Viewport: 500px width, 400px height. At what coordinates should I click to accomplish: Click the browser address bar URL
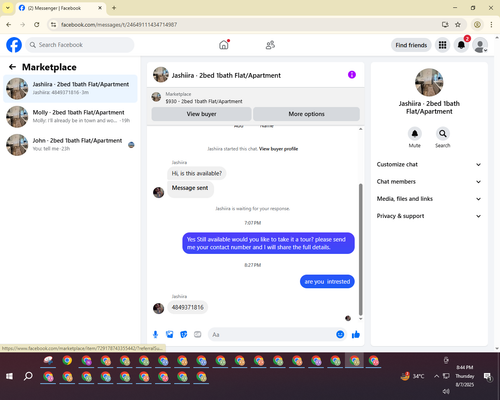point(119,25)
